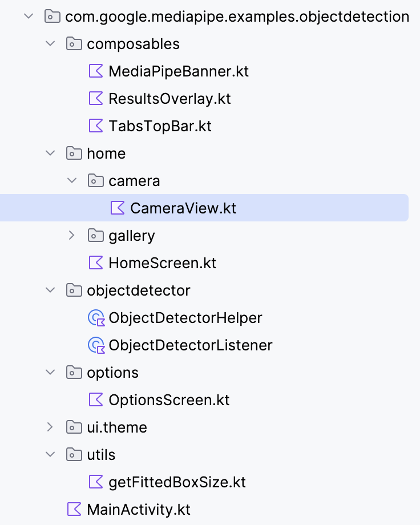Click the objectdetector package folder icon
The height and width of the screenshot is (525, 420).
pos(74,290)
